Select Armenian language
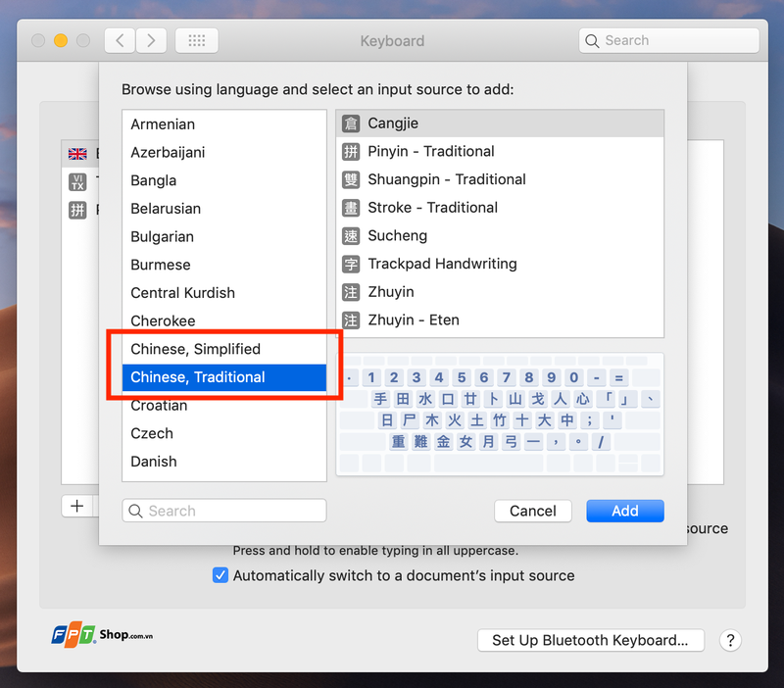The image size is (784, 688). coord(224,124)
